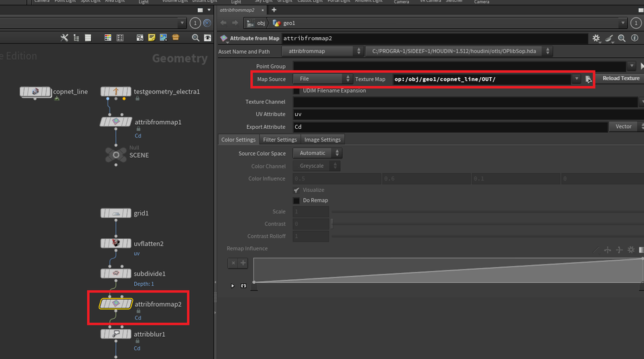Click the search magnifier in parameter pane
This screenshot has width=644, height=359.
click(x=622, y=40)
